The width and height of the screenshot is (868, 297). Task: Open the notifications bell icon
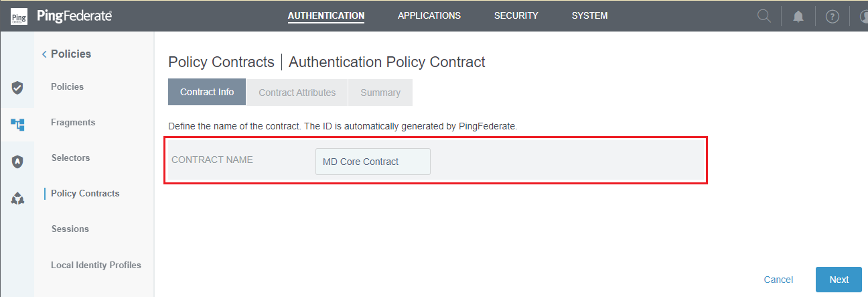pos(798,16)
